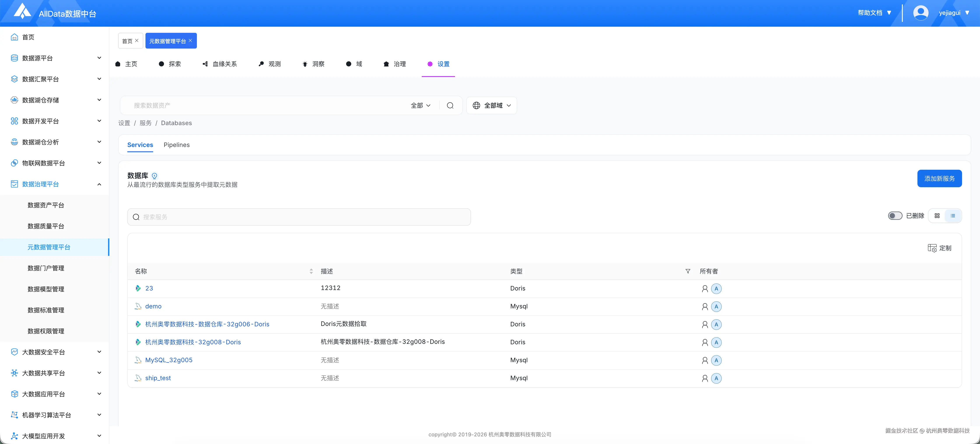980x444 pixels.
Task: Click the Doris icon beside service 23
Action: tap(138, 288)
